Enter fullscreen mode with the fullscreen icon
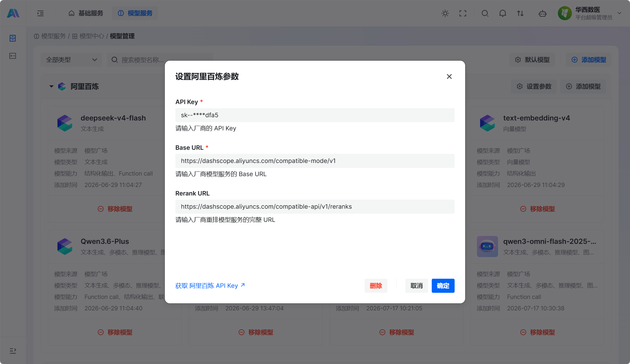This screenshot has width=630, height=364. 463,13
